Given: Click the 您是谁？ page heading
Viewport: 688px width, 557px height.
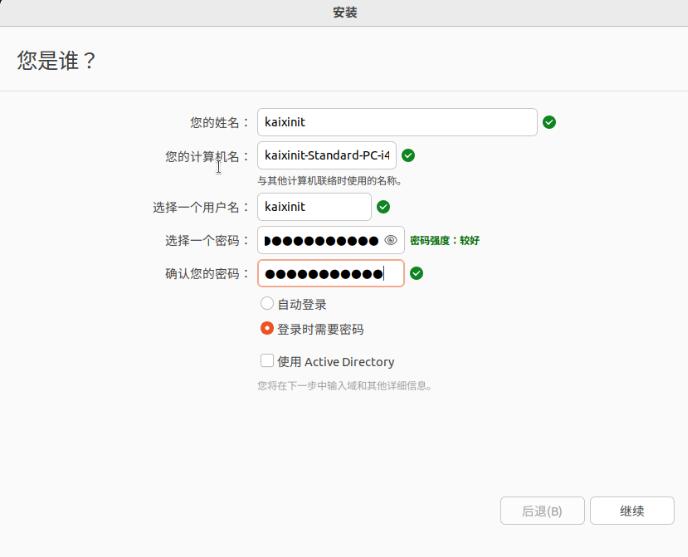Looking at the screenshot, I should 57,61.
